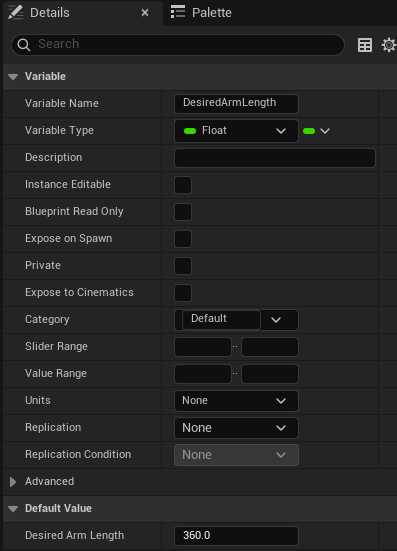
Task: Click the Instance Editable label
Action: click(x=68, y=184)
